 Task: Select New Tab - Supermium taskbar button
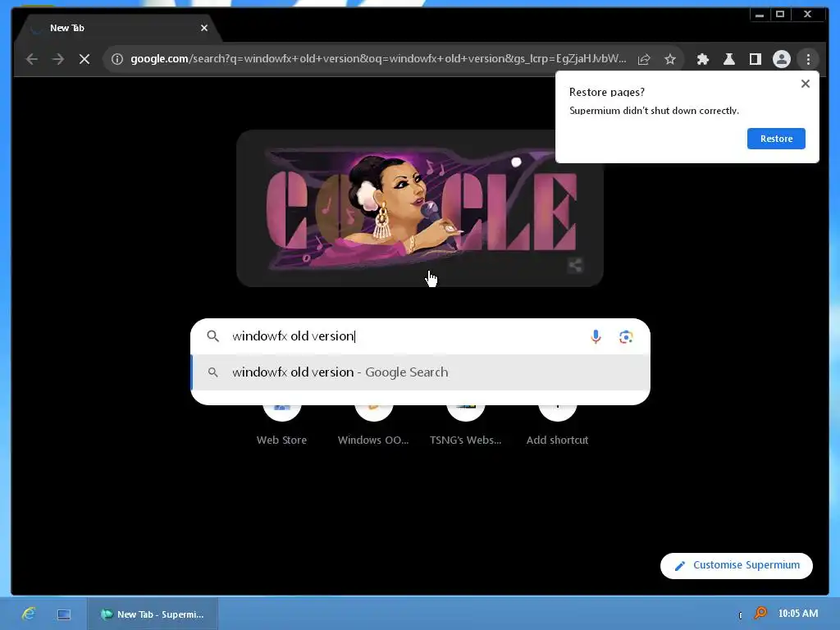point(153,614)
